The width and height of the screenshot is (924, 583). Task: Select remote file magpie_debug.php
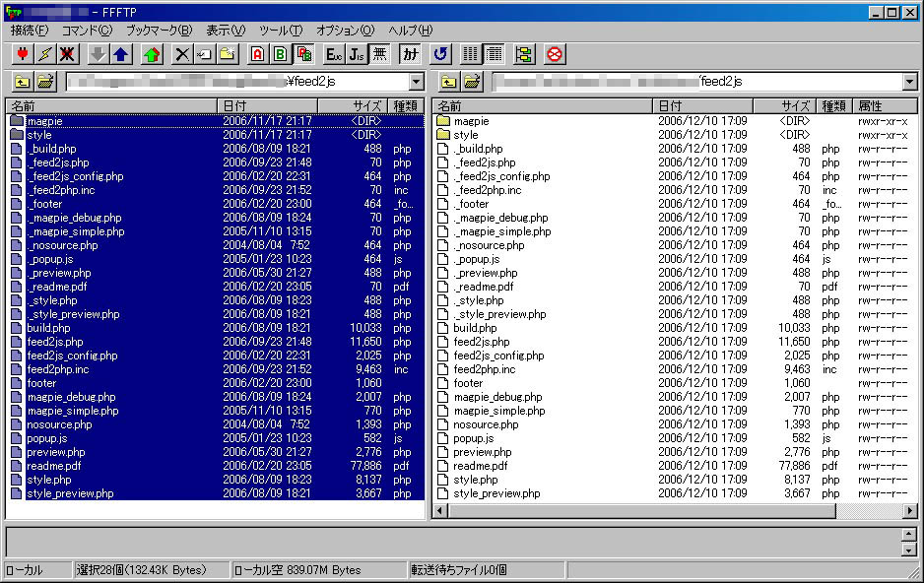coord(497,397)
